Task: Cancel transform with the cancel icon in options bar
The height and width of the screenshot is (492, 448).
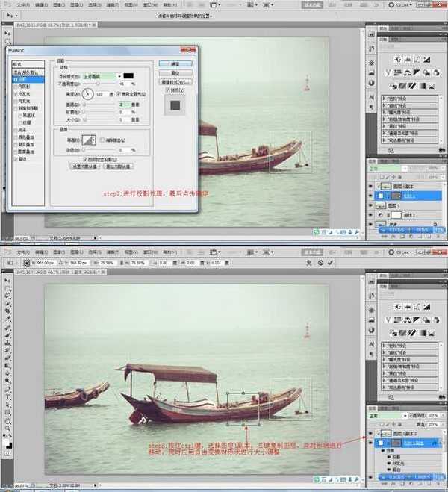Action: 320,263
